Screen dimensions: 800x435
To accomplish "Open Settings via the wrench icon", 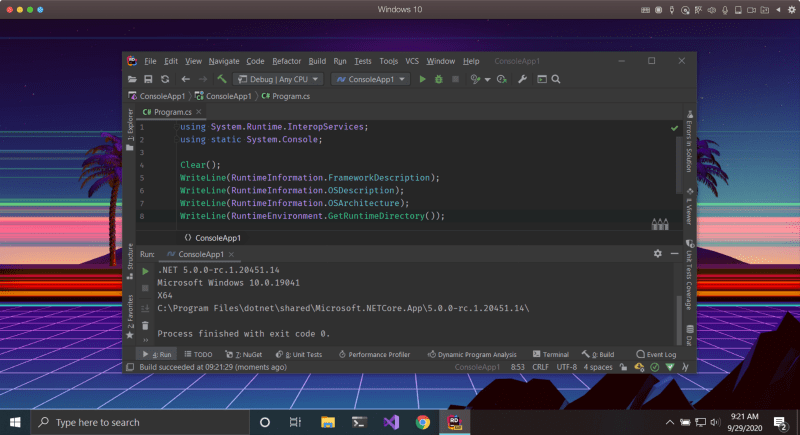I will [x=522, y=79].
